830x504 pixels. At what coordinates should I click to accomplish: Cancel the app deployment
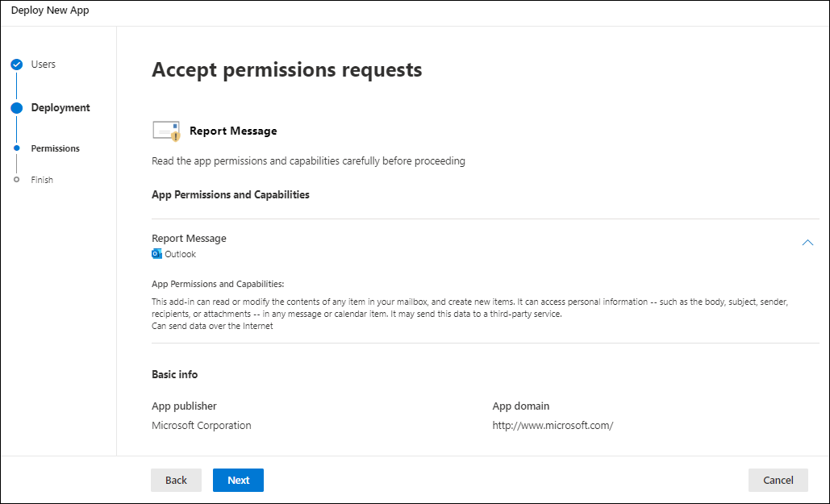click(x=778, y=480)
